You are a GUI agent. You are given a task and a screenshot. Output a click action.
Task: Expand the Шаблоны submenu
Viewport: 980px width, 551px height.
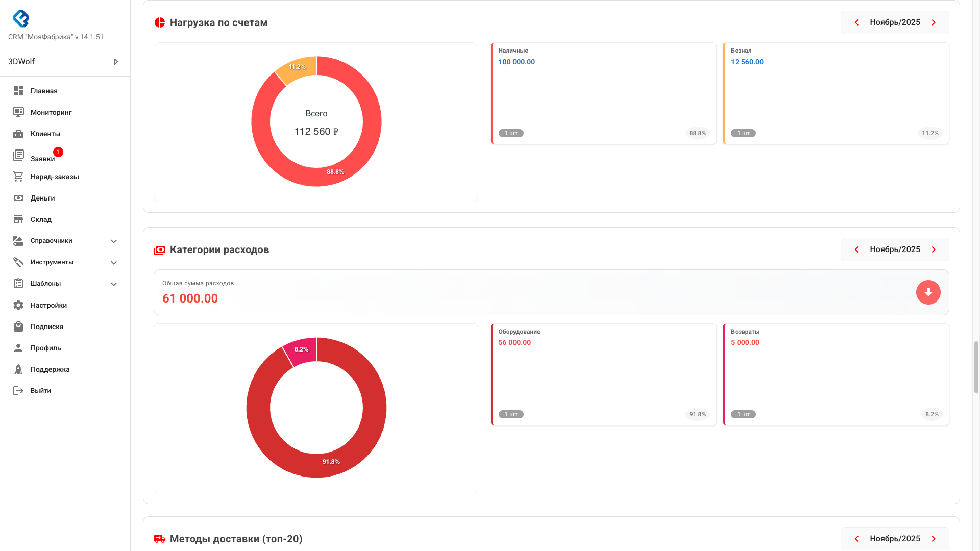tap(114, 284)
